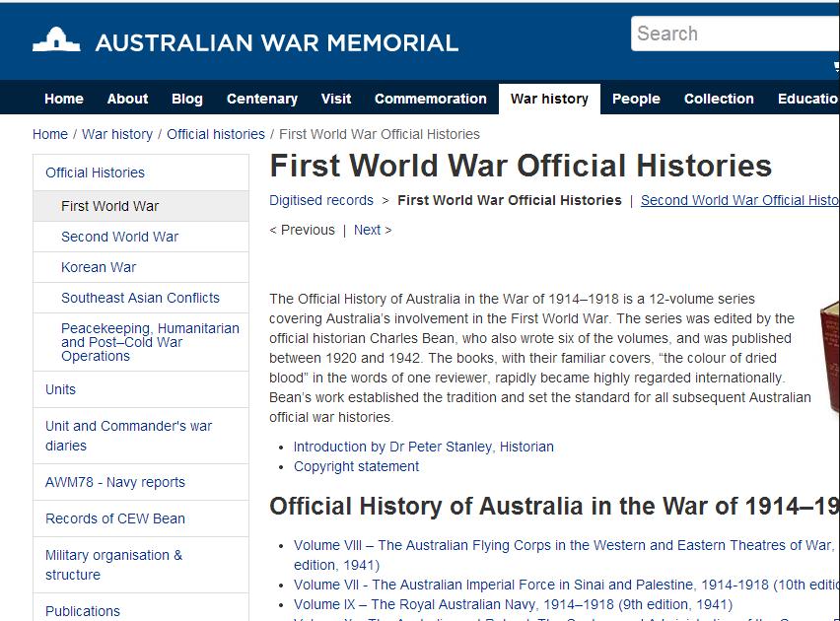The width and height of the screenshot is (840, 621).
Task: Select the Centenary navigation item
Action: 262,99
